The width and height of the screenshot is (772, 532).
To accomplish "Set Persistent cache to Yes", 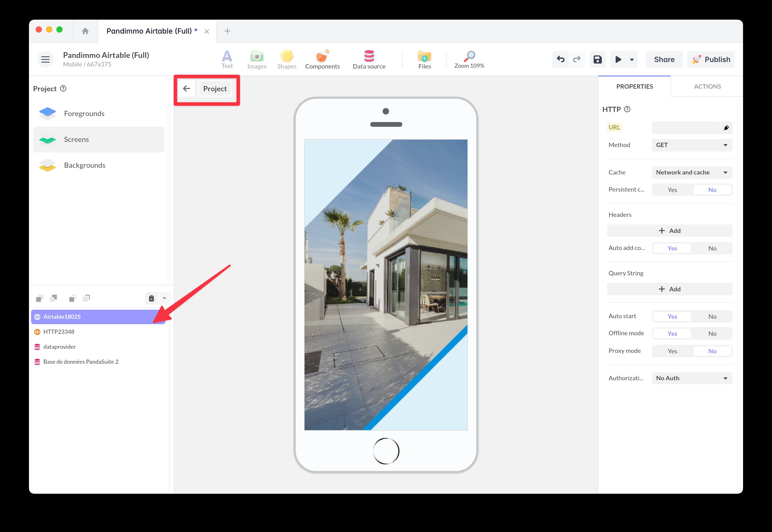I will tap(672, 190).
